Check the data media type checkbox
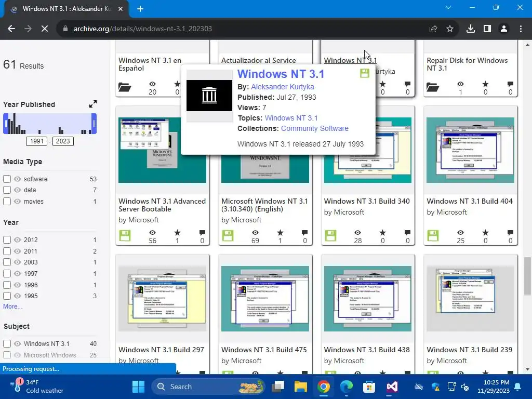532x399 pixels. click(x=7, y=190)
